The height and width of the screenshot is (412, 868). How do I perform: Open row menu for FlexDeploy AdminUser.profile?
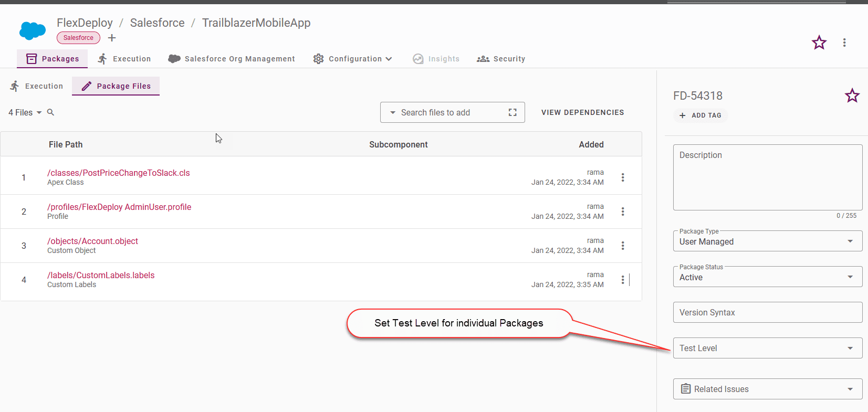[623, 212]
